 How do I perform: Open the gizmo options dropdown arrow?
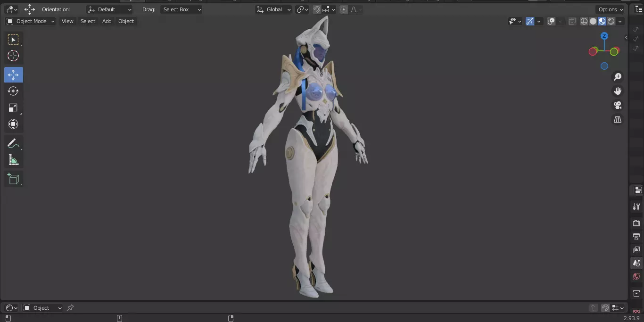[538, 21]
